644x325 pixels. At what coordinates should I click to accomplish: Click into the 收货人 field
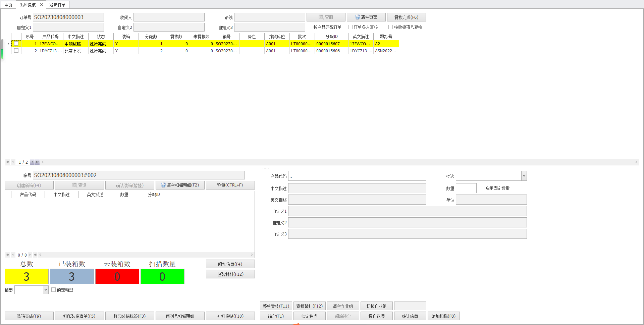tap(169, 17)
